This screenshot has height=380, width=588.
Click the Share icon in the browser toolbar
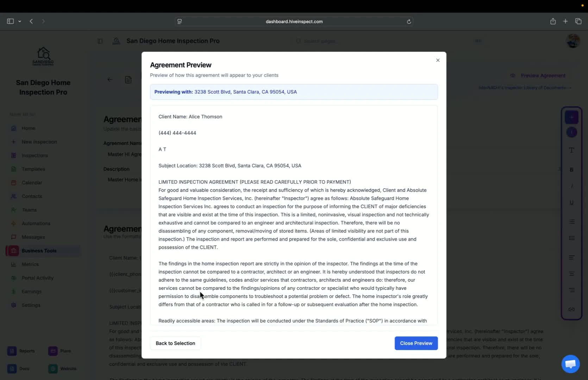pos(553,21)
